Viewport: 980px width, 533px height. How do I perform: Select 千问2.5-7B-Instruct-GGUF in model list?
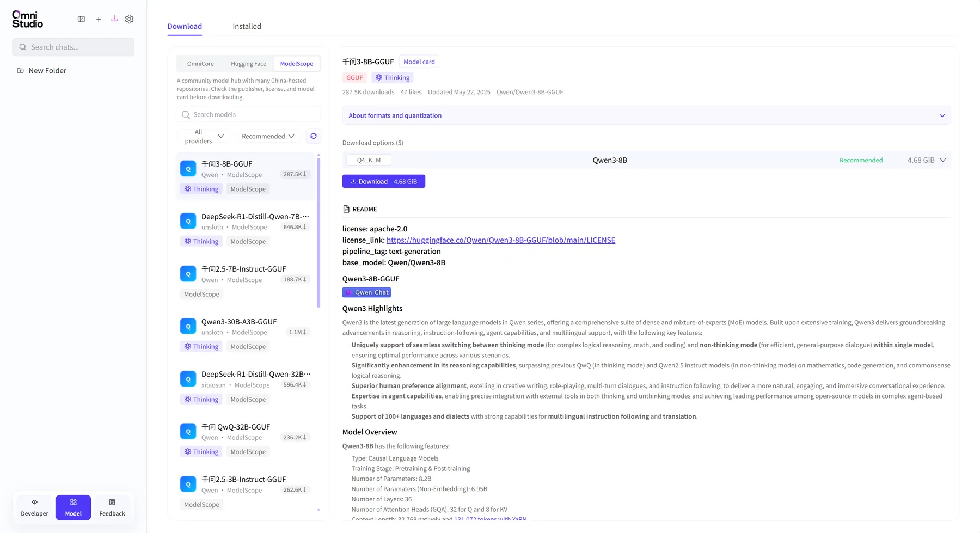tap(246, 281)
